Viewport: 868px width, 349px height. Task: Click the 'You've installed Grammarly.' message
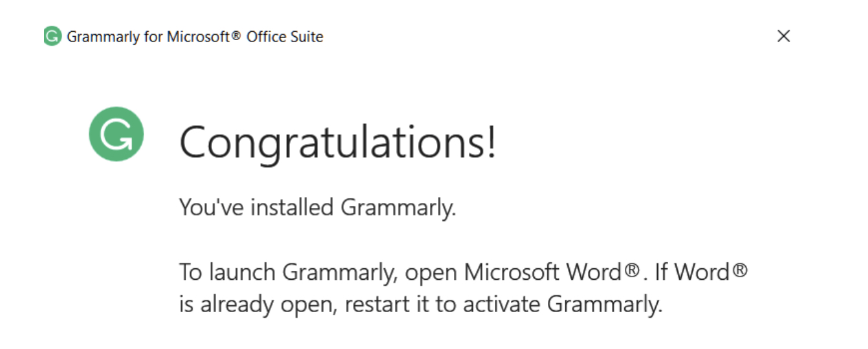click(x=318, y=208)
